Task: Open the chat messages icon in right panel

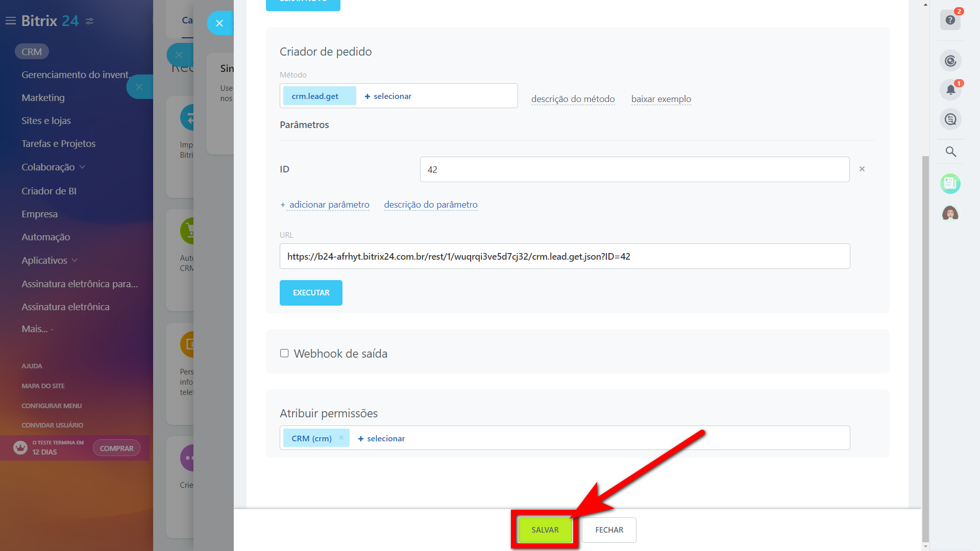Action: click(x=950, y=119)
